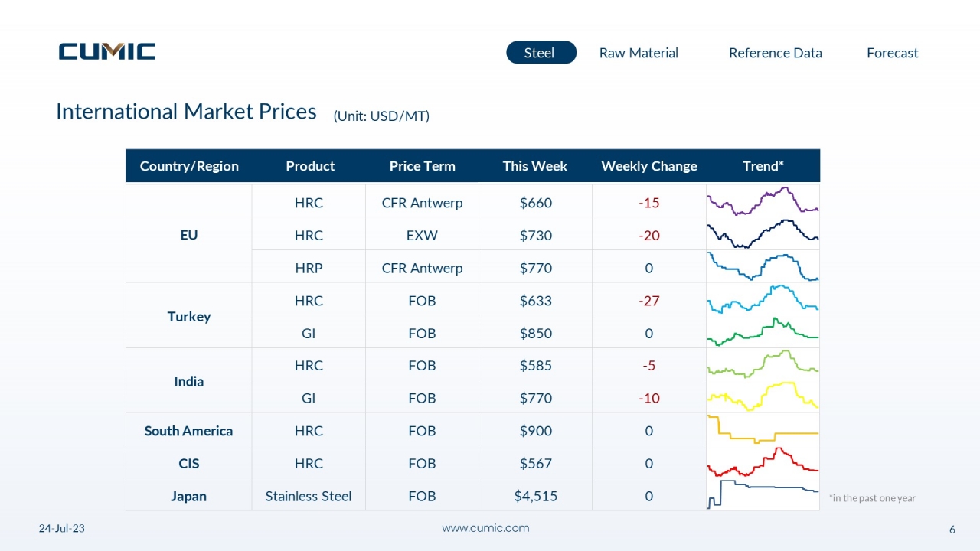Image resolution: width=980 pixels, height=551 pixels.
Task: Select the South America HRC orange trend line
Action: tap(763, 430)
